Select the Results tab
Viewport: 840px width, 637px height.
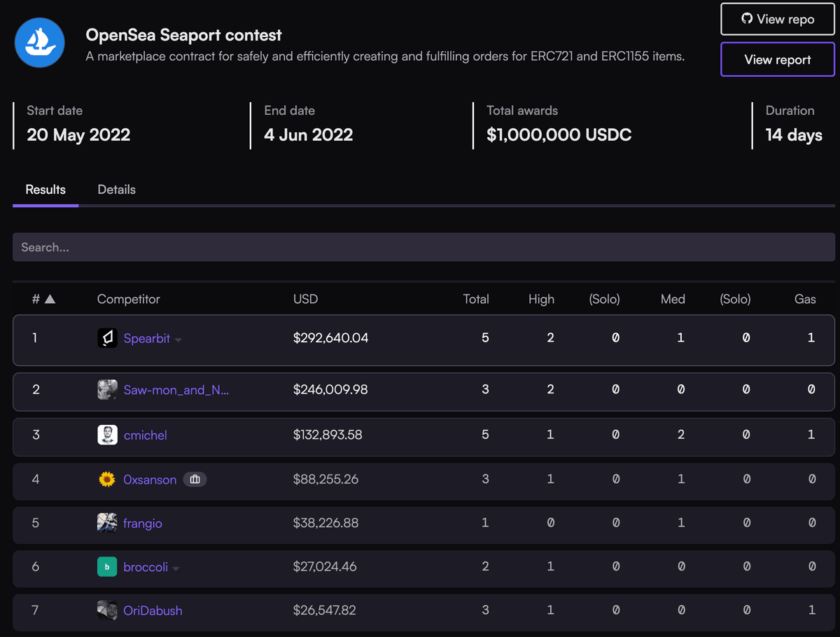click(45, 190)
